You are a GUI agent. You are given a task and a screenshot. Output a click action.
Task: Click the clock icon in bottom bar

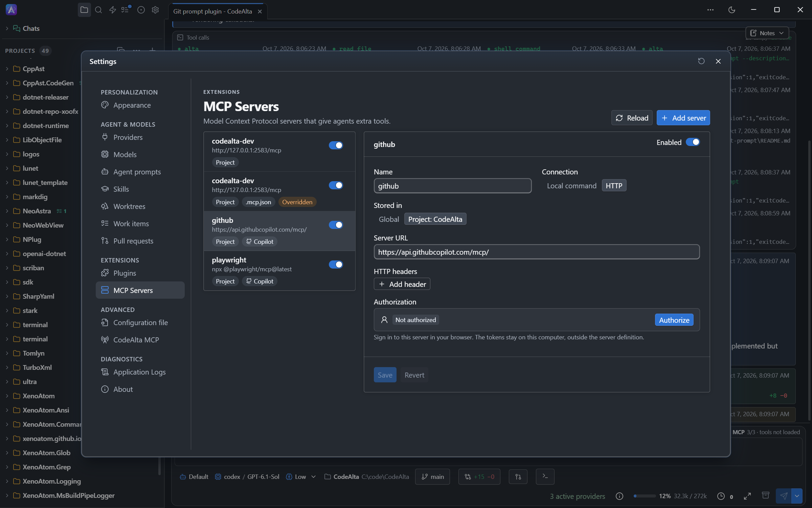[x=721, y=496]
